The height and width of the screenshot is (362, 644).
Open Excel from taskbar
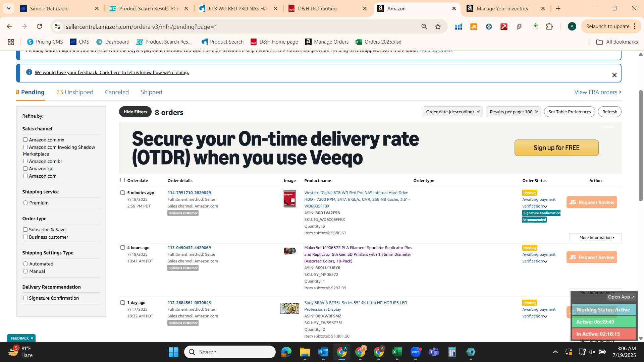[397, 352]
